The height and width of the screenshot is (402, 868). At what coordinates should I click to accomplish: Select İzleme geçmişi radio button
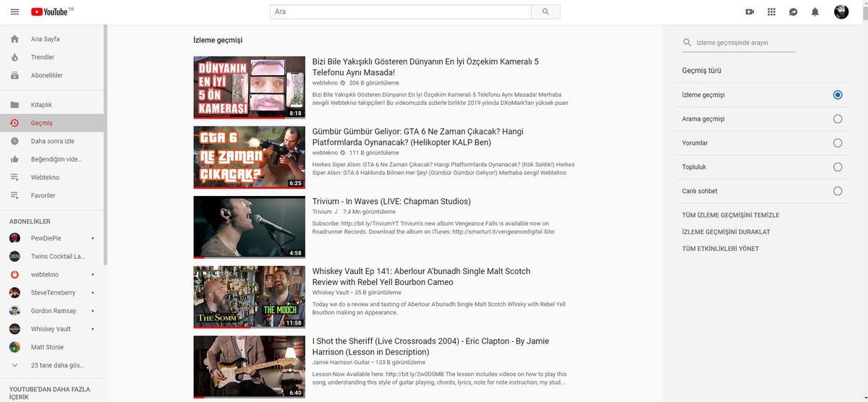838,95
